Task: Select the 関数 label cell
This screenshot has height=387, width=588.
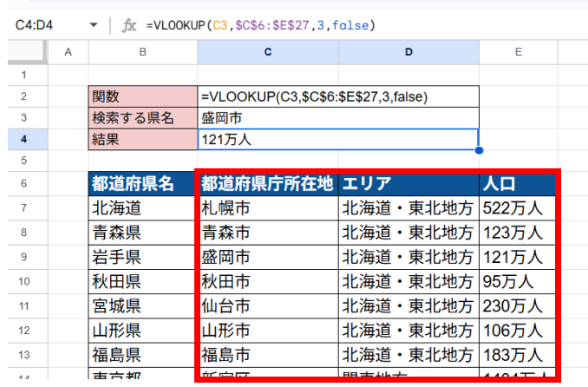Action: point(143,95)
